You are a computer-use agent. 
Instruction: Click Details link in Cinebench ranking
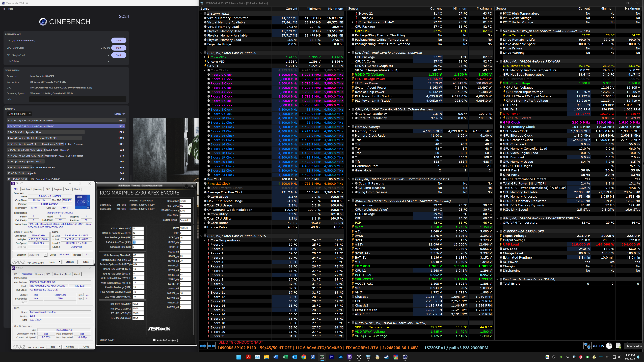pyautogui.click(x=120, y=114)
